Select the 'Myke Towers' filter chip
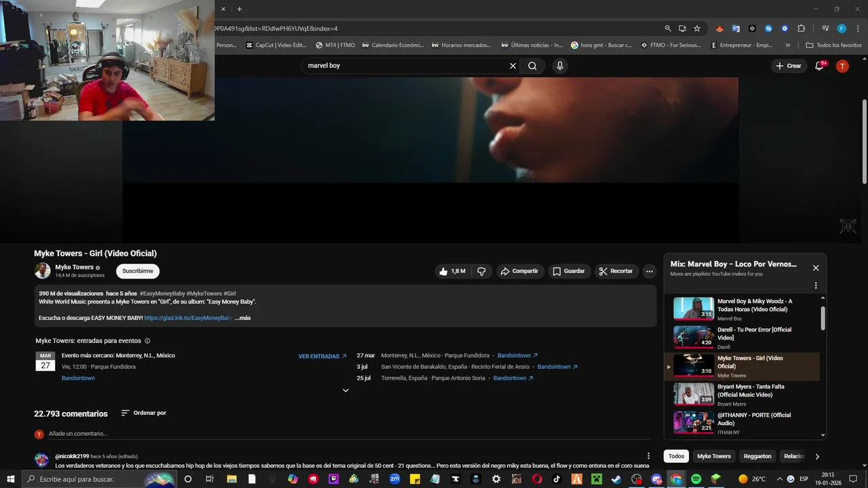Image resolution: width=868 pixels, height=488 pixels. click(x=714, y=456)
